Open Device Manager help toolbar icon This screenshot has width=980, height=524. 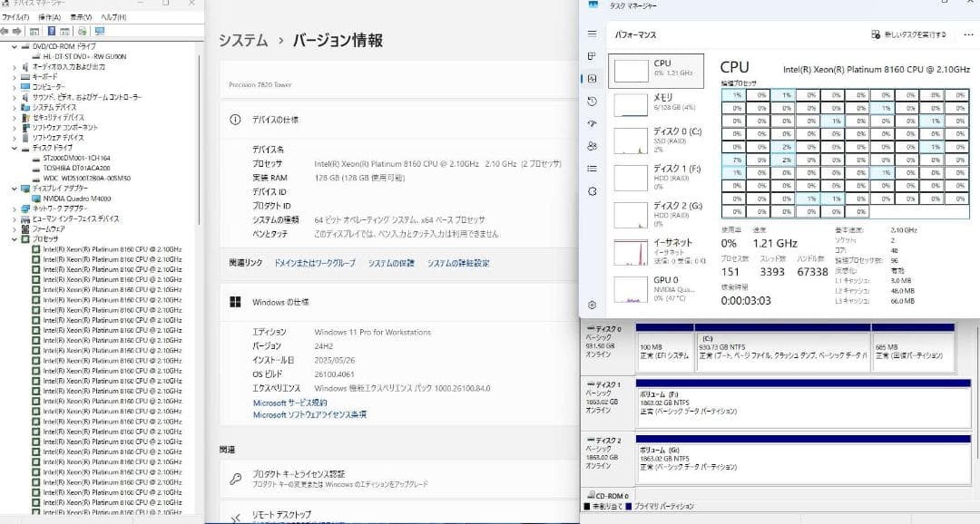(x=51, y=30)
